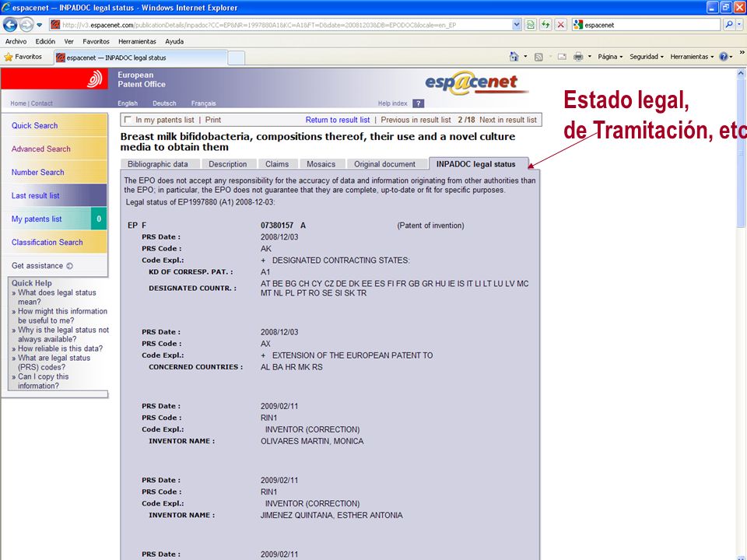The width and height of the screenshot is (747, 560).
Task: Click the Home link
Action: click(x=18, y=103)
